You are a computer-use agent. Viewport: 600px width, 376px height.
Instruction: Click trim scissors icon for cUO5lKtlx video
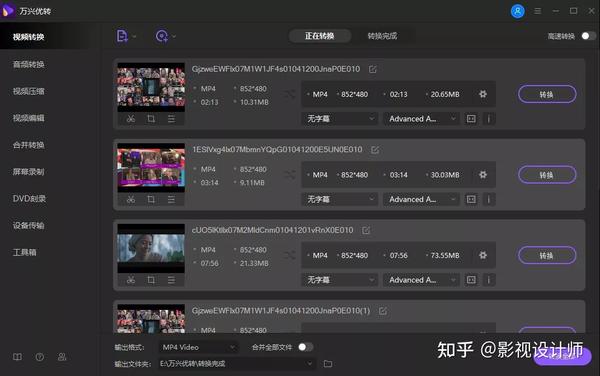(x=131, y=280)
